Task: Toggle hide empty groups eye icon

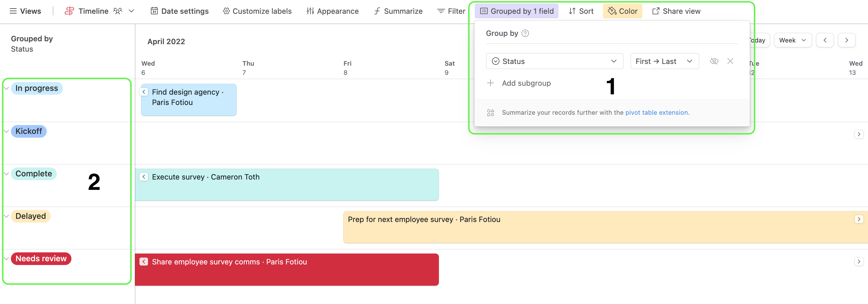Action: (x=714, y=61)
